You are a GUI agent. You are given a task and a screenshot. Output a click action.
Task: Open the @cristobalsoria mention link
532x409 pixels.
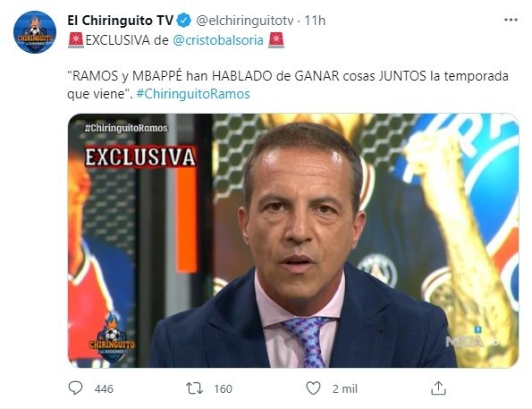click(x=218, y=40)
